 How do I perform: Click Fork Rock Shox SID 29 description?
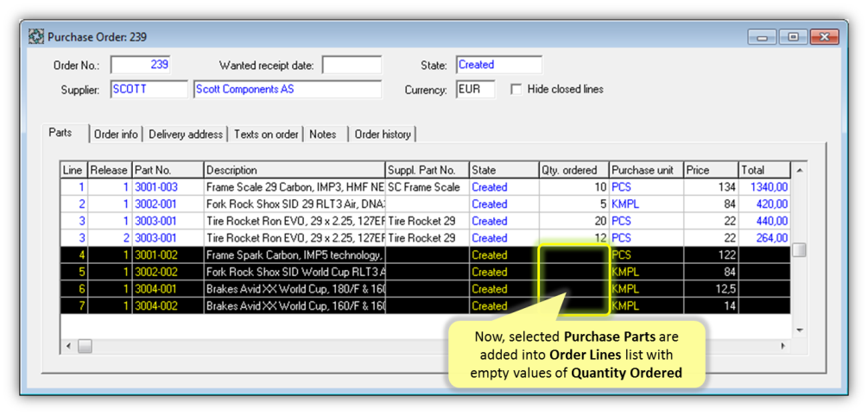[x=295, y=204]
